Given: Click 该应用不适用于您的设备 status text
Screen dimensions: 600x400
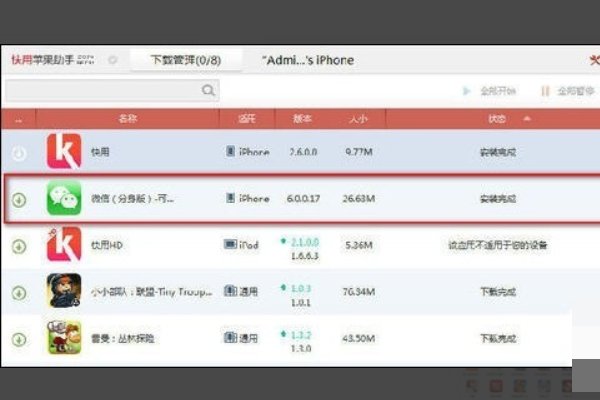Looking at the screenshot, I should point(498,245).
